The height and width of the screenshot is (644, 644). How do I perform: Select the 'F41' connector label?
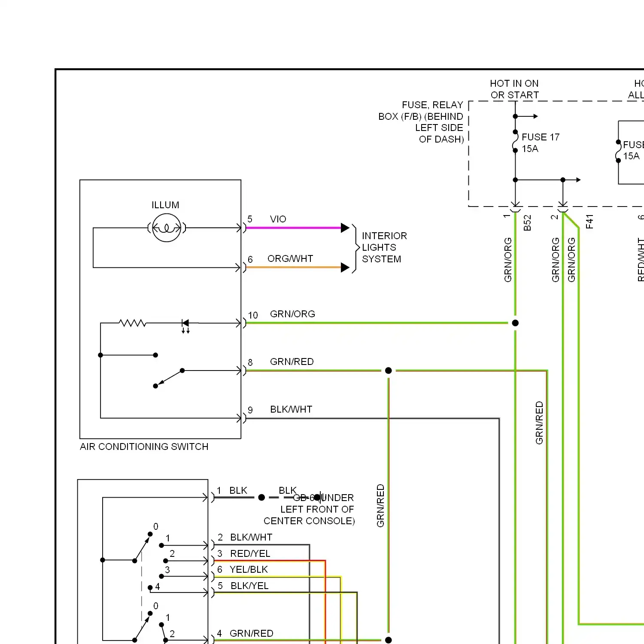(x=589, y=222)
